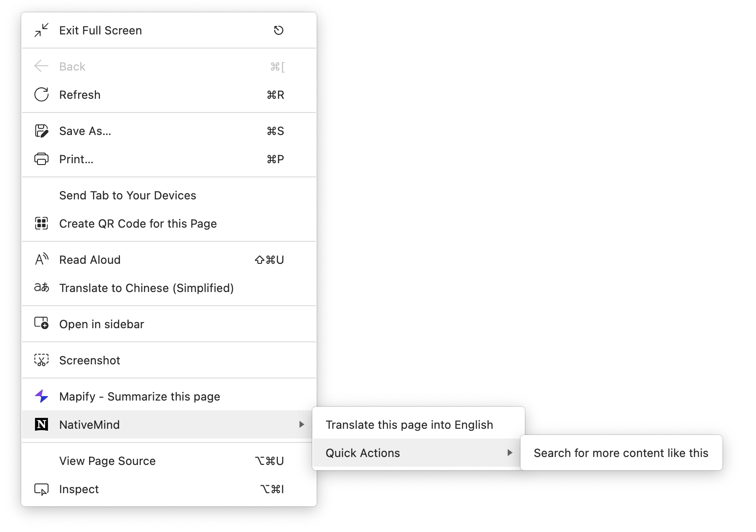The width and height of the screenshot is (756, 532).
Task: Click the Back arrow icon
Action: tap(41, 67)
